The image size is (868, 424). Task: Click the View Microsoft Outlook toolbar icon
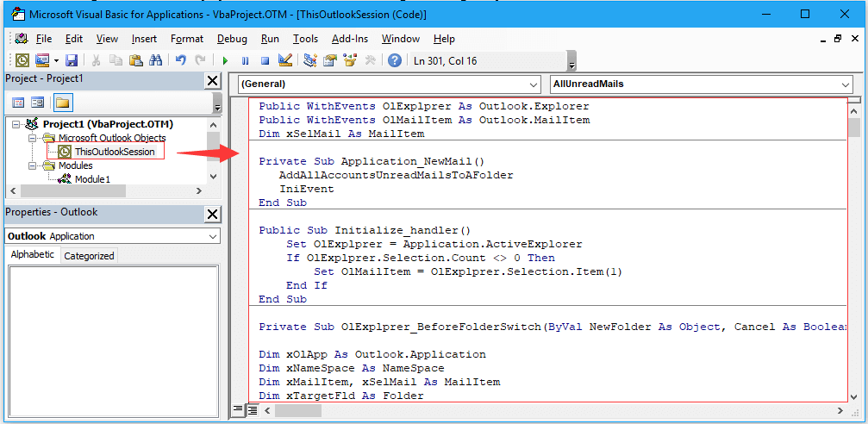(22, 60)
